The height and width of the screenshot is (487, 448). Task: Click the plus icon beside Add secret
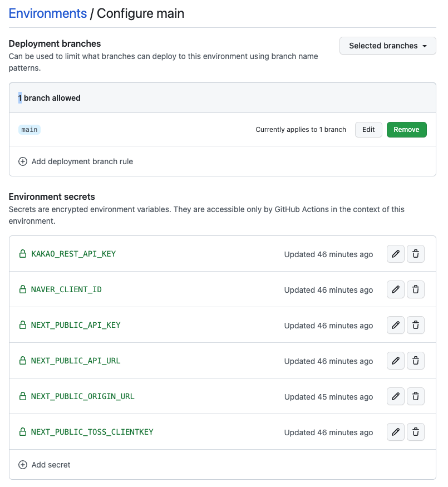point(23,464)
